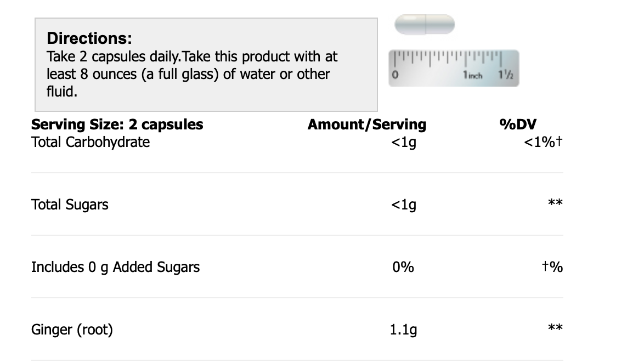Click the <1g amount for Total Sugars
Image resolution: width=644 pixels, height=363 pixels.
403,205
